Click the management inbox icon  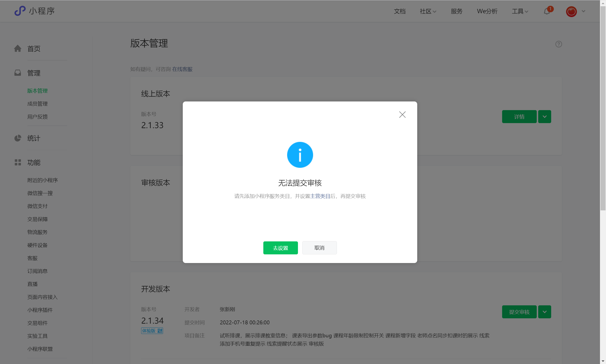18,73
